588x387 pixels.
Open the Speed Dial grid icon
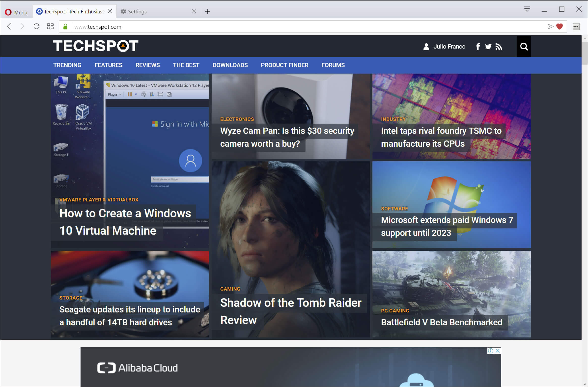point(50,27)
